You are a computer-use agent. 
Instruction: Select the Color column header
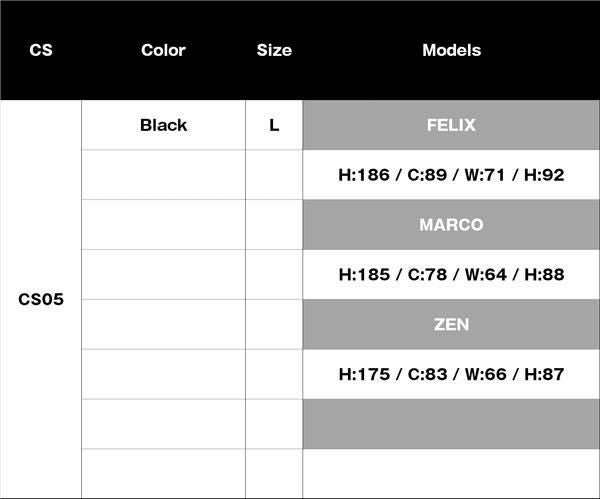(163, 50)
